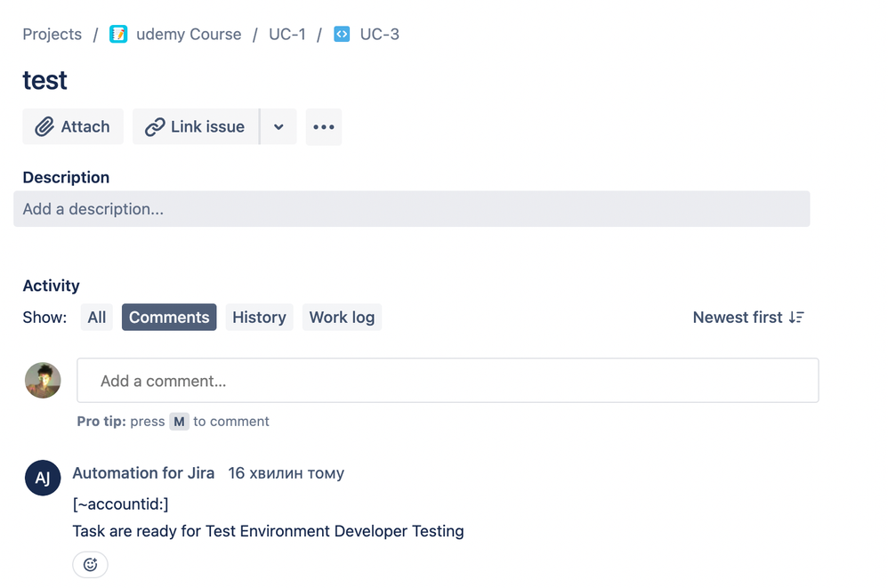Switch to the Comments activity tab
This screenshot has width=888, height=588.
click(x=169, y=318)
